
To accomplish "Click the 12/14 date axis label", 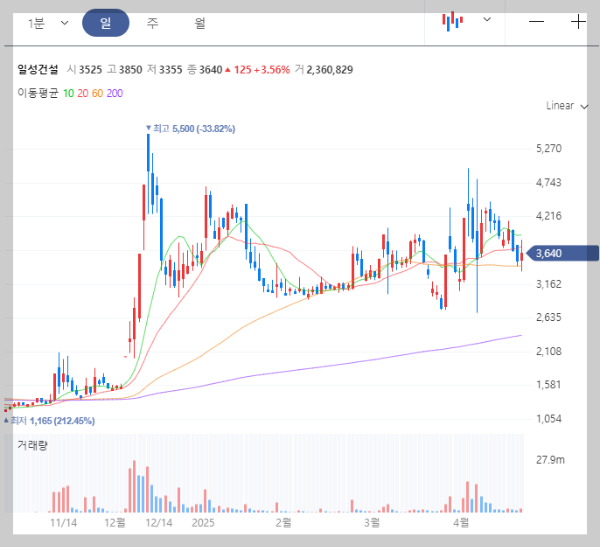I will coord(159,523).
